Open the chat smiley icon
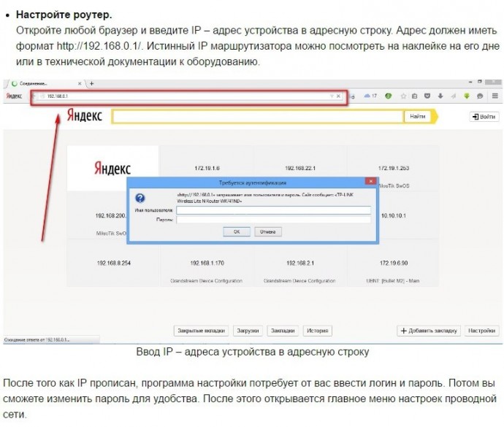The width and height of the screenshot is (504, 427). [x=480, y=96]
